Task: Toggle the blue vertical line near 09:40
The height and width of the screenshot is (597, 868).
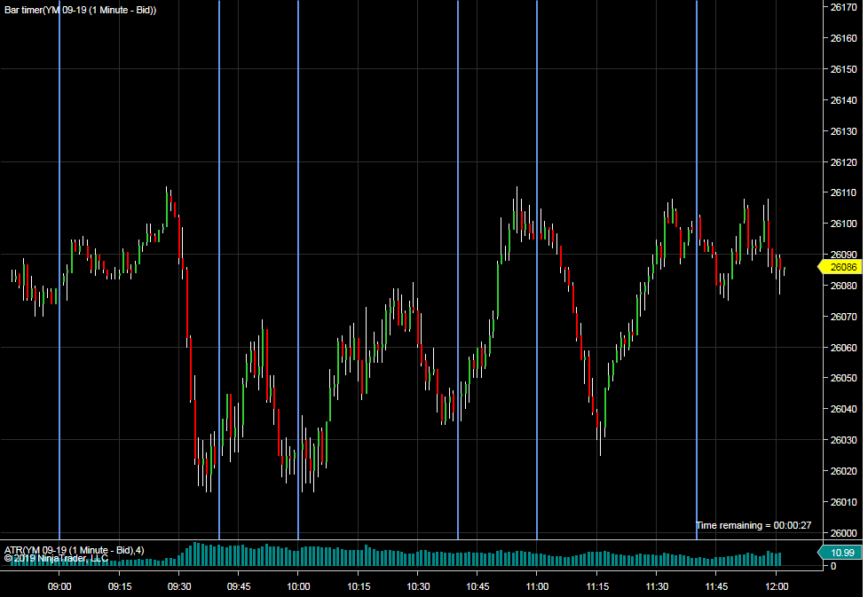Action: 219,266
